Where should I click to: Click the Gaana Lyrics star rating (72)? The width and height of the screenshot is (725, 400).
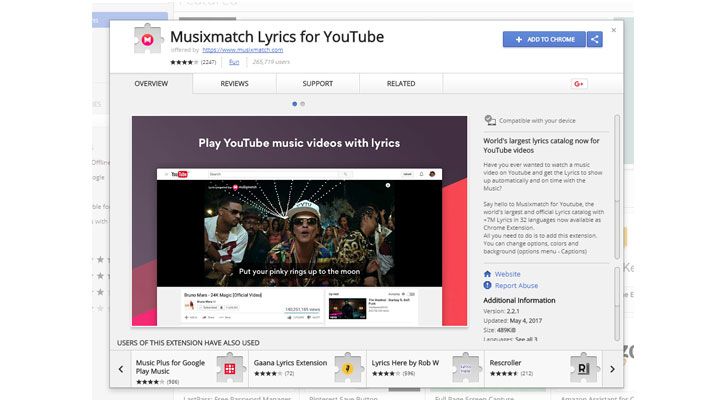pyautogui.click(x=274, y=373)
